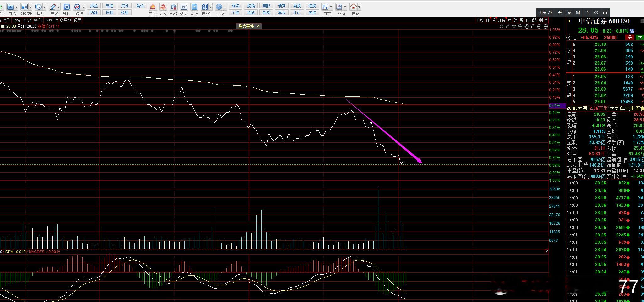Image resolution: width=644 pixels, height=302 pixels.
Task: Select the feather drawing icon above chart
Action: (x=507, y=26)
